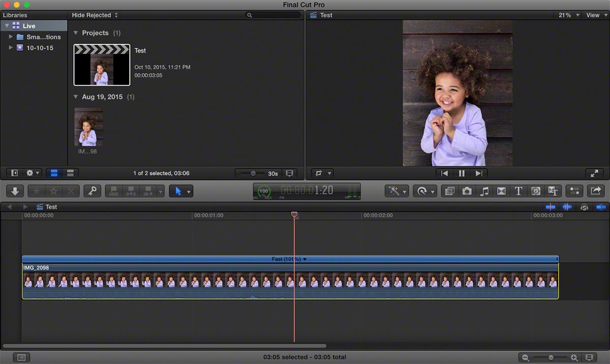The image size is (610, 364).
Task: Open browser gear action menu
Action: 33,173
